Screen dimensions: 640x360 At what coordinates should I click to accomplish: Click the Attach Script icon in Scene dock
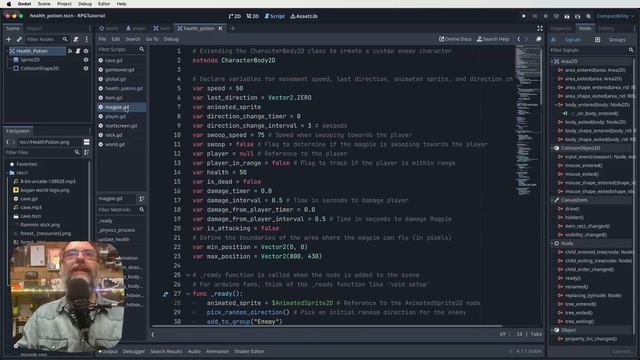(76, 39)
